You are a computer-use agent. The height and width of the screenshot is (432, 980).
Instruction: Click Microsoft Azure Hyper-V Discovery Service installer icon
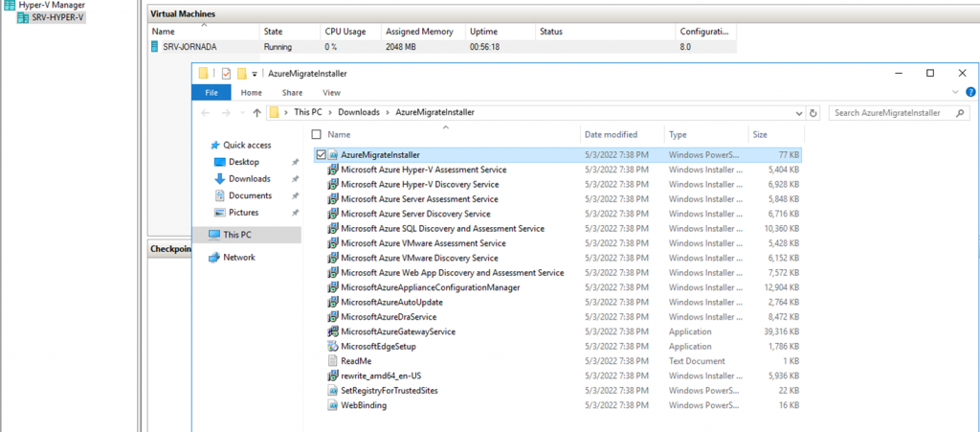tap(334, 185)
